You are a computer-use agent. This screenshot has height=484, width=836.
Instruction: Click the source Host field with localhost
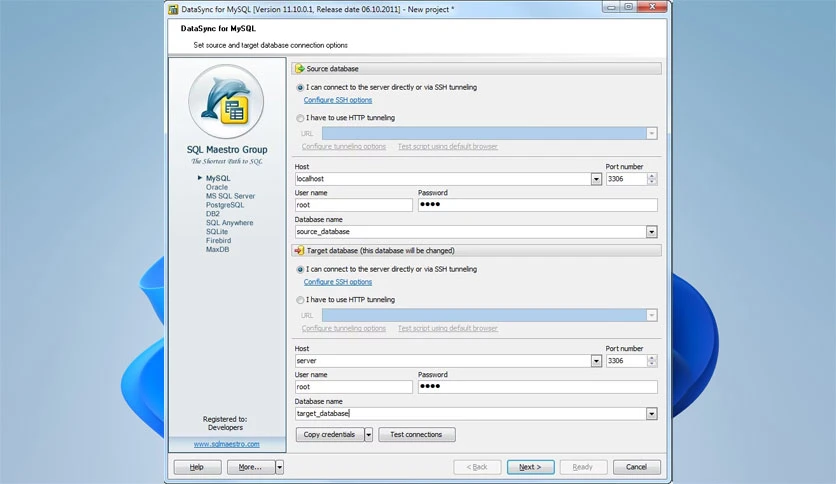pos(443,179)
